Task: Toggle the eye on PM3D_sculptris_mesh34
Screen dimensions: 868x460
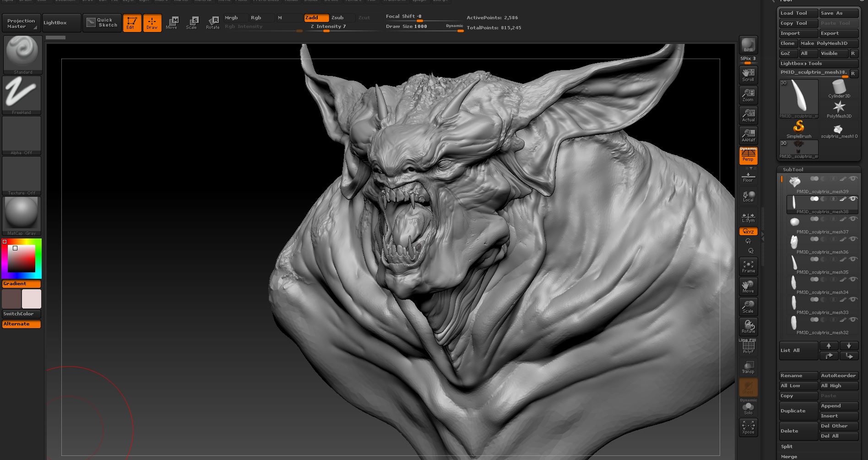Action: click(x=853, y=279)
